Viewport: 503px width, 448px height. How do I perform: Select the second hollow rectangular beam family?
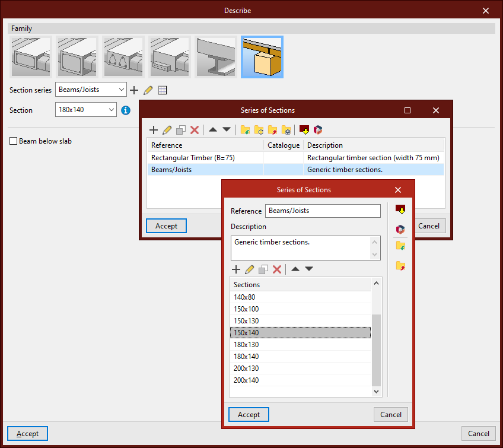77,57
